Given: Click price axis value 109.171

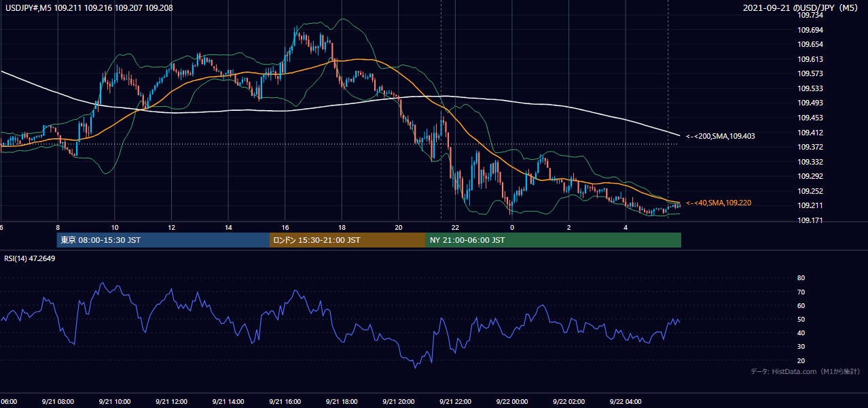Looking at the screenshot, I should (810, 220).
